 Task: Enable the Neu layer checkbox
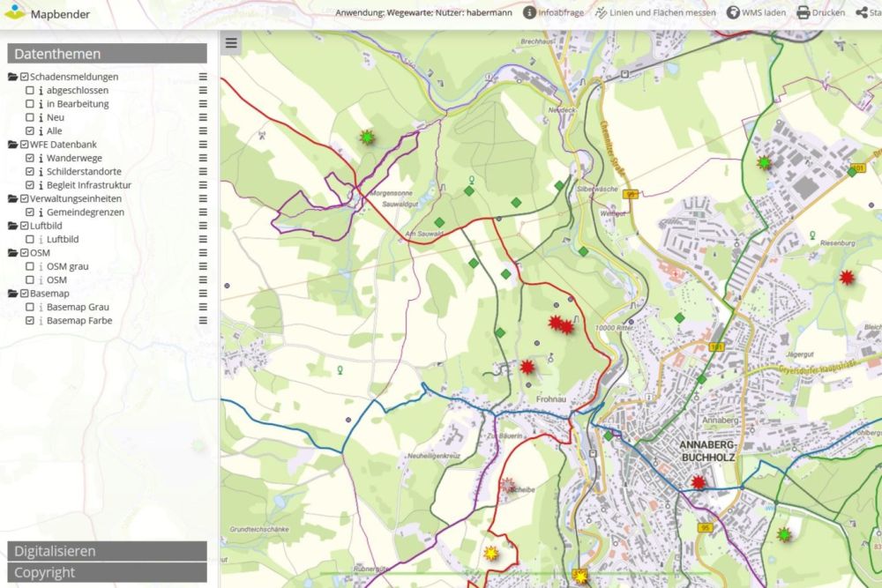[x=30, y=117]
